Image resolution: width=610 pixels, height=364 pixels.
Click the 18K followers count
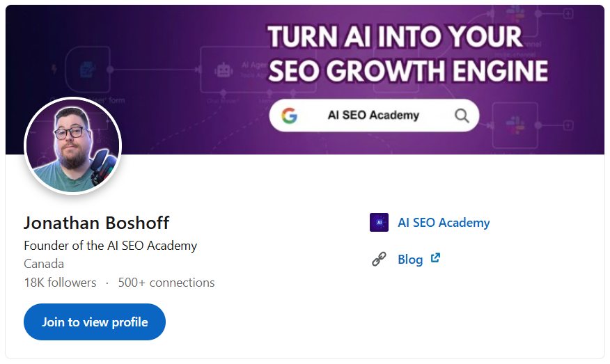click(60, 283)
